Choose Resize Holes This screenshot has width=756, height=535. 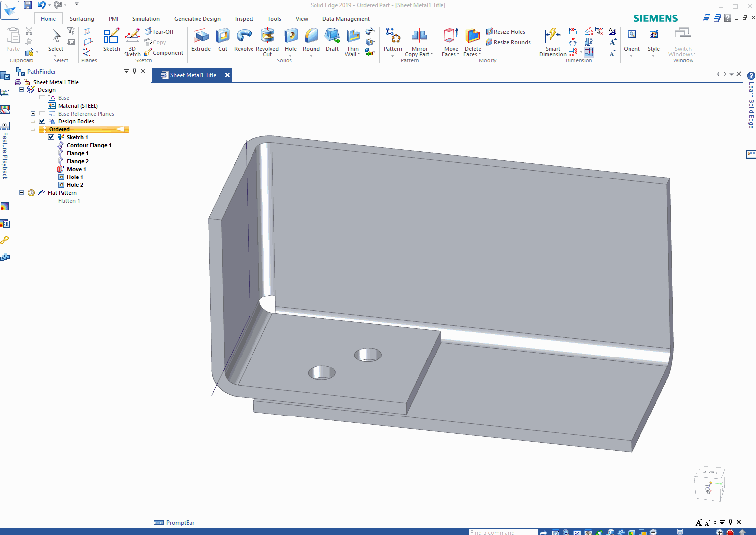[x=505, y=31]
